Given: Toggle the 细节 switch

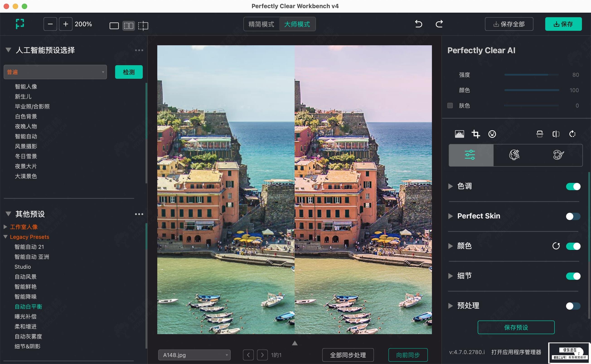Looking at the screenshot, I should click(573, 276).
